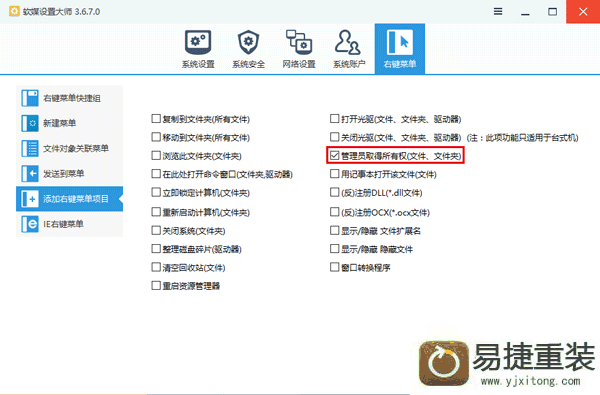
Task: Open the 系统安全 shield icon
Action: tap(248, 42)
